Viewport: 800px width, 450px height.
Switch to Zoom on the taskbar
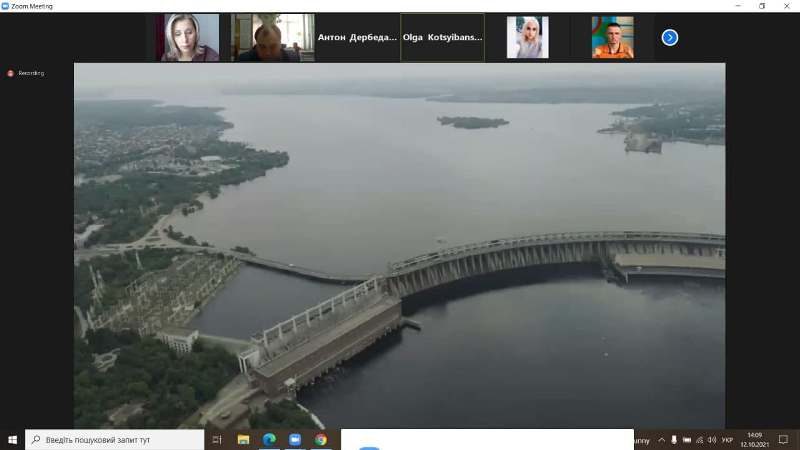point(295,439)
